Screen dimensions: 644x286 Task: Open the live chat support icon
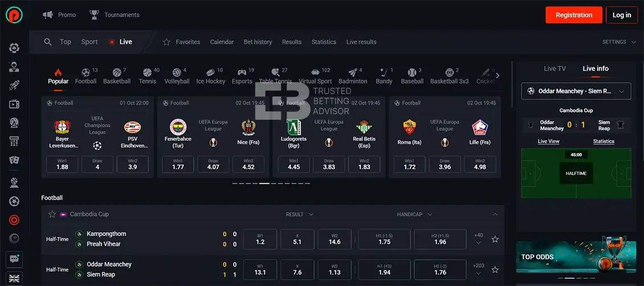14,259
